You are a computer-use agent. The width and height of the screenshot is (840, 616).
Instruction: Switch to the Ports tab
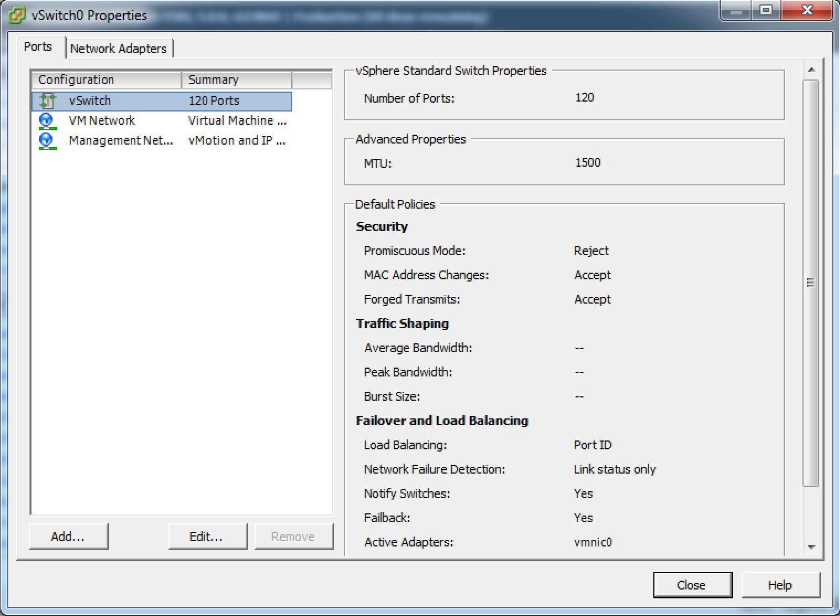pos(38,47)
